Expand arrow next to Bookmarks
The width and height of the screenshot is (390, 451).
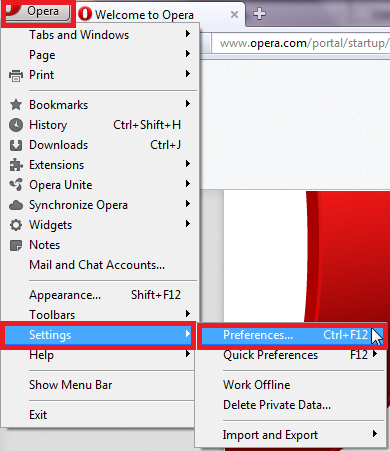(188, 104)
